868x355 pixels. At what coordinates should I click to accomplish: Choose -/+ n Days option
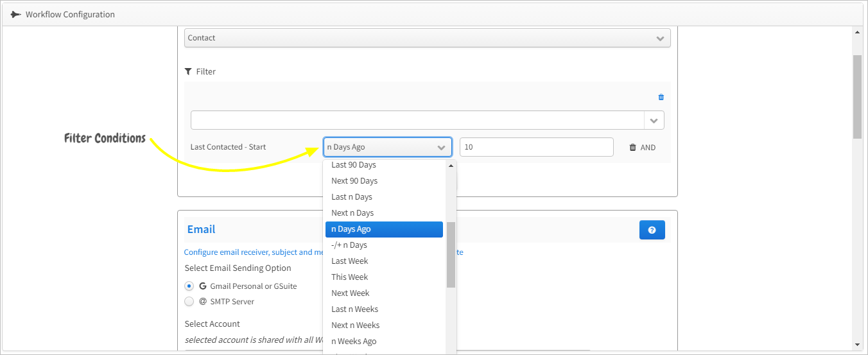(384, 245)
